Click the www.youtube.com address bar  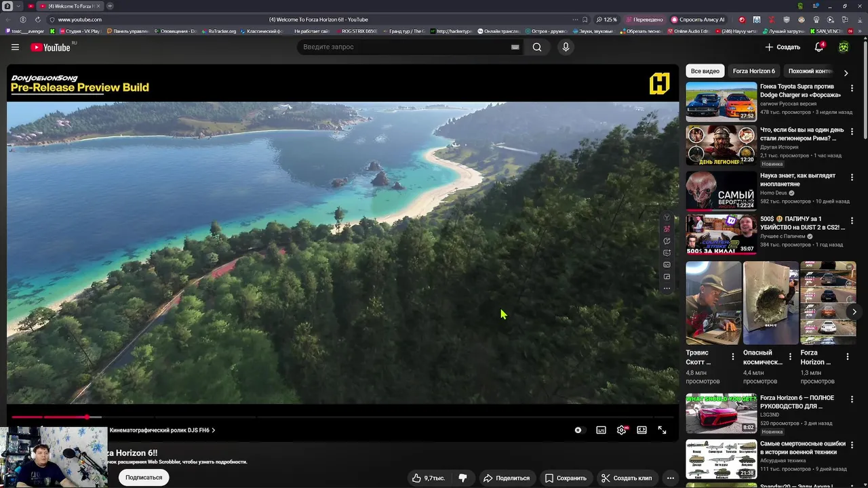click(x=79, y=20)
